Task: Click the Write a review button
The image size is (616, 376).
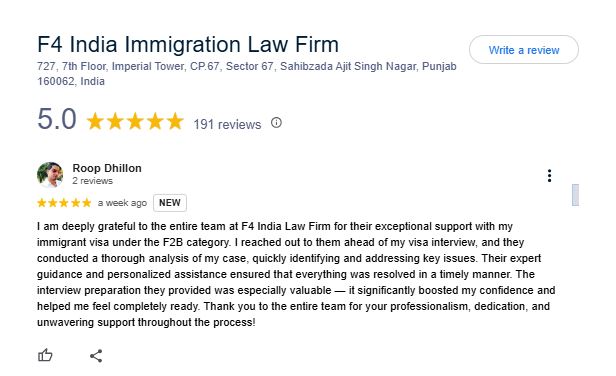Action: (x=523, y=50)
